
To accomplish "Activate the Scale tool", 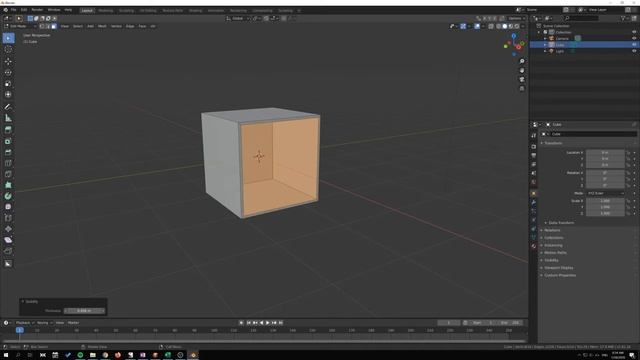I will [8, 84].
